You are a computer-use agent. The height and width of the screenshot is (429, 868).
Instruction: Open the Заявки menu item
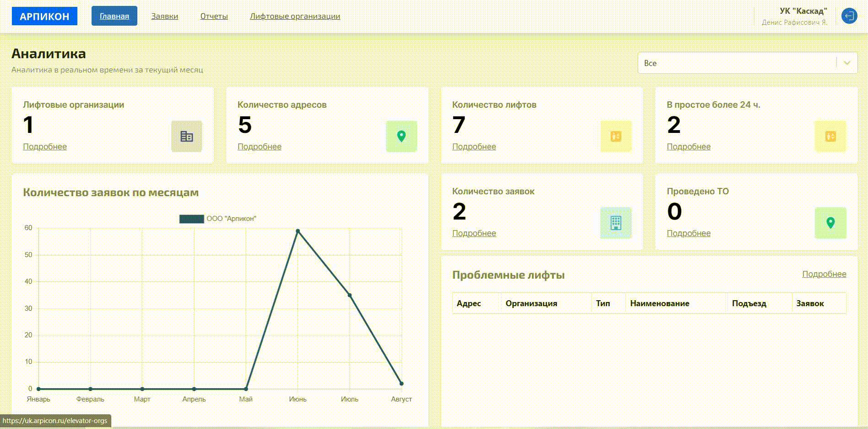tap(164, 16)
